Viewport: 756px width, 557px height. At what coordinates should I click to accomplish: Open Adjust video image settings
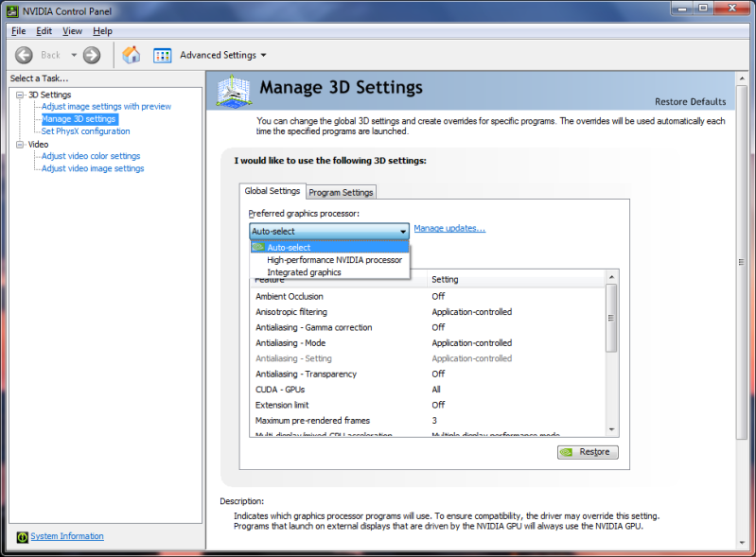93,168
